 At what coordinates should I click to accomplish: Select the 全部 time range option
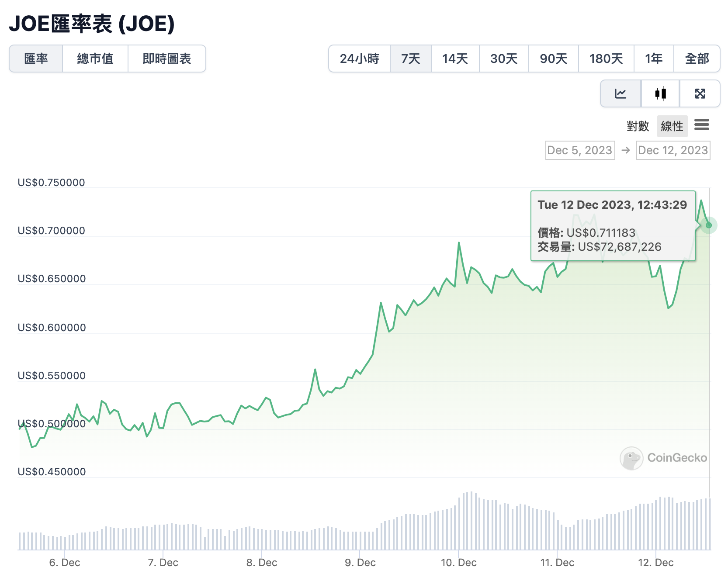(x=697, y=59)
